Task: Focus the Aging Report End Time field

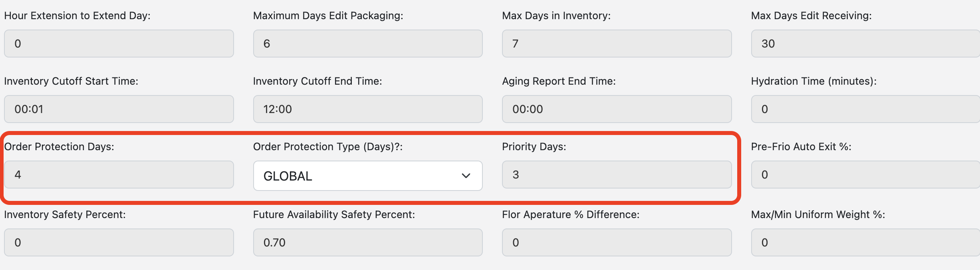Action: tap(617, 109)
